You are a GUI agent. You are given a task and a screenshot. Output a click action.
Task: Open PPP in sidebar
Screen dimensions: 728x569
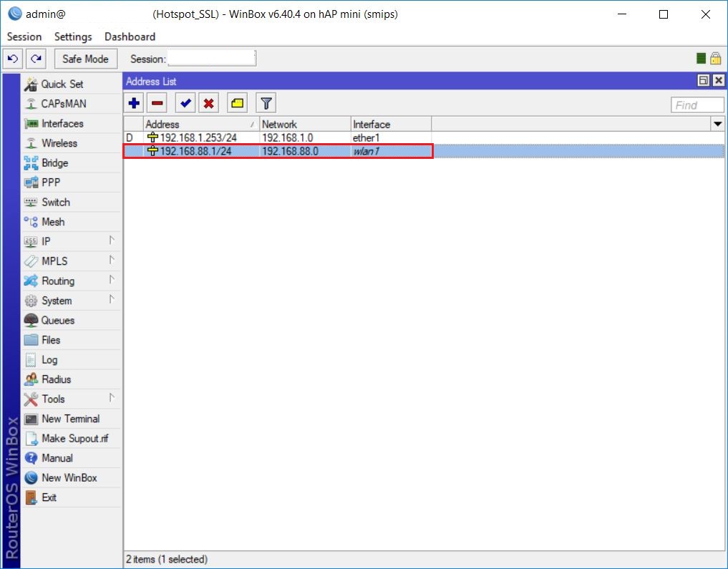point(72,183)
